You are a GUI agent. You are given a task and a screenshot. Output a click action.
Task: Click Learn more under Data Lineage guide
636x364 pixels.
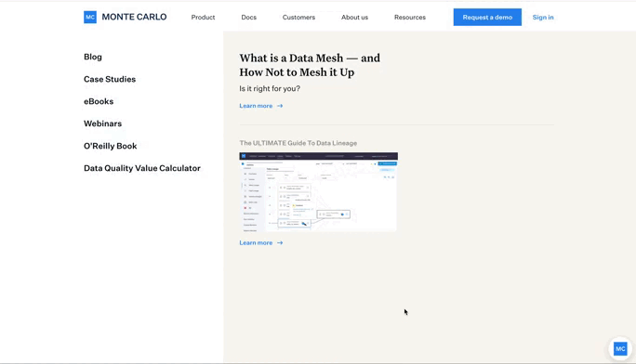pyautogui.click(x=256, y=243)
